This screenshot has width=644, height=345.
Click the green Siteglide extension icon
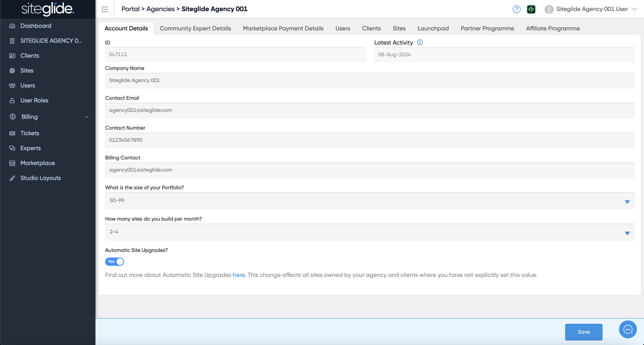coord(531,9)
